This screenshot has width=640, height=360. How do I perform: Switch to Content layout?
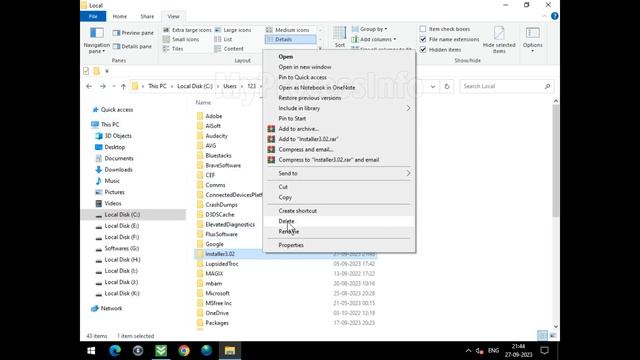(x=229, y=49)
